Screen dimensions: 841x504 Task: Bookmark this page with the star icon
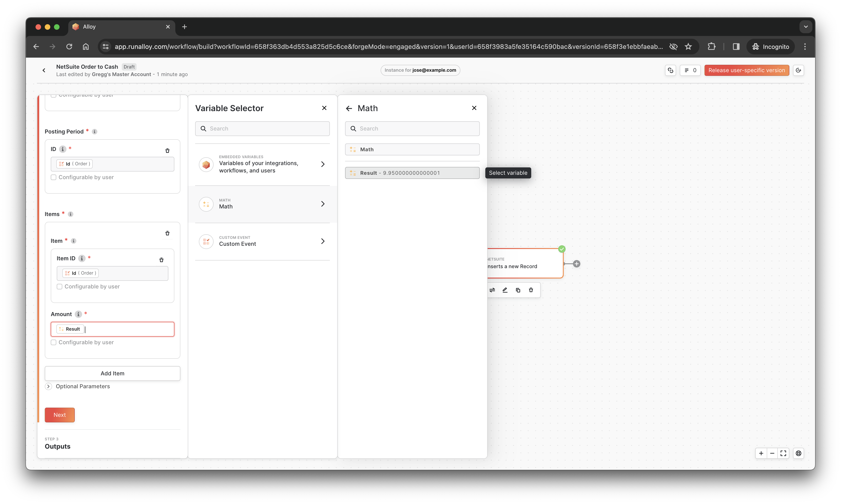coord(689,47)
